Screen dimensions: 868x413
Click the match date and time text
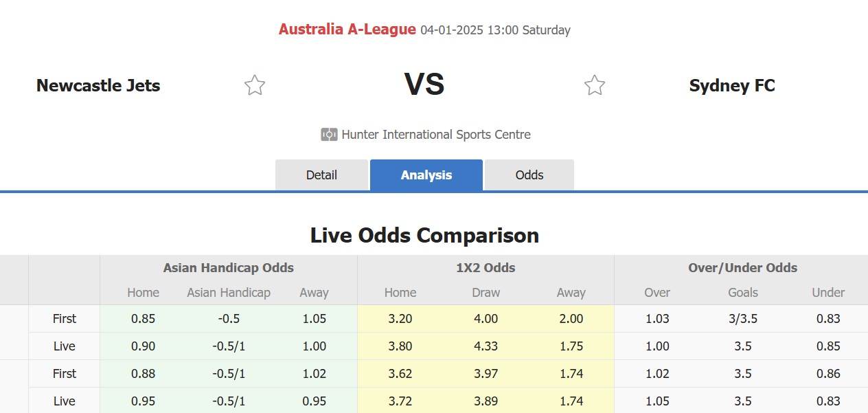[494, 30]
